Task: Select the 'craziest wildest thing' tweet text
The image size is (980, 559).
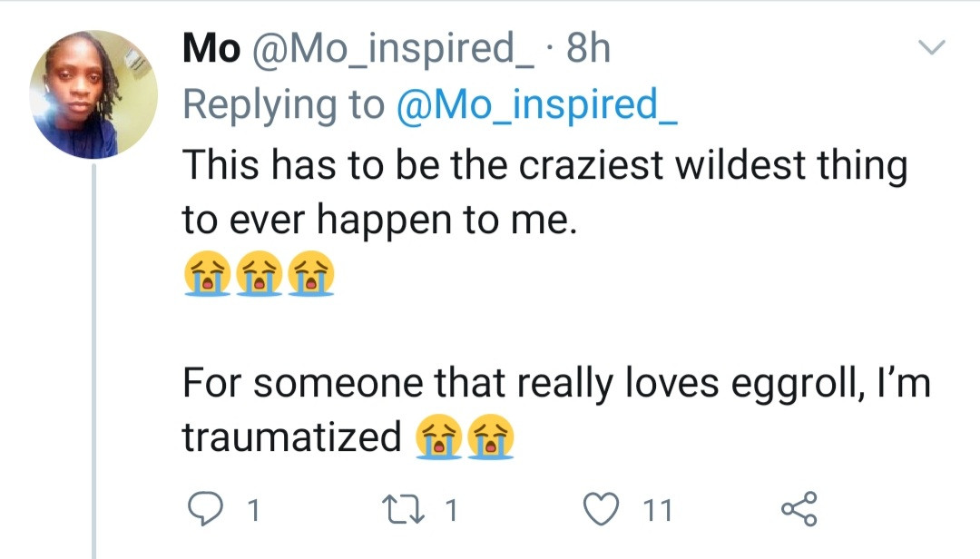Action: tap(544, 166)
